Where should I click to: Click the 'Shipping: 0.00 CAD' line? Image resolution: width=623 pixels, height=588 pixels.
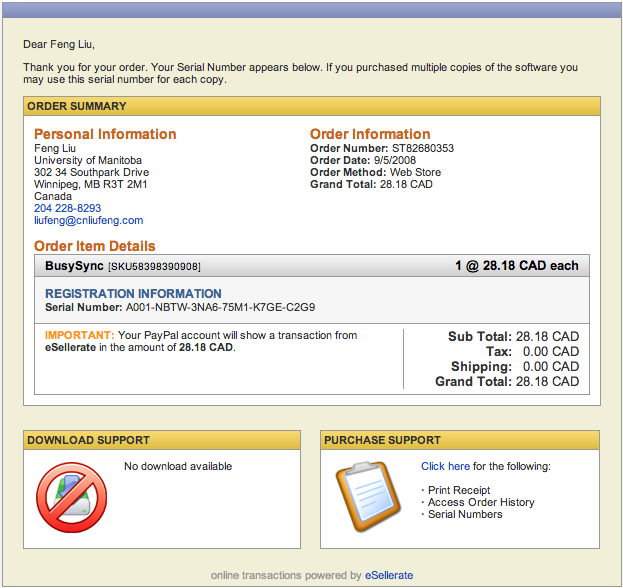click(515, 366)
